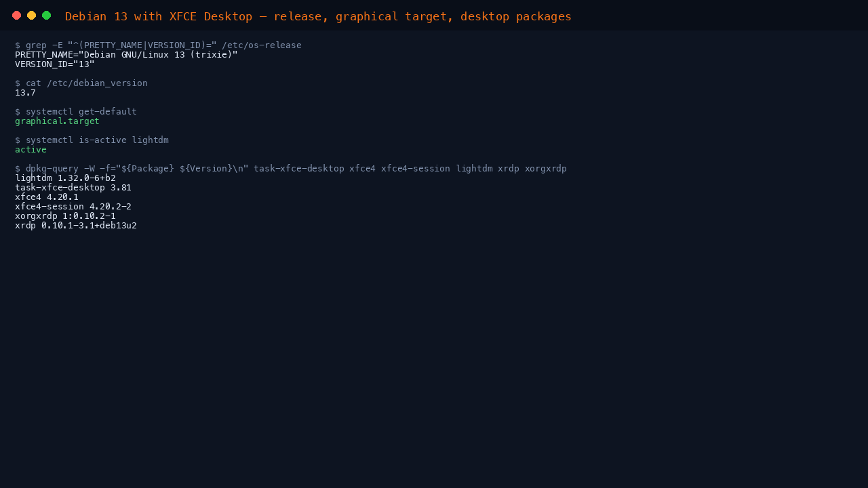Click the yellow minimize window dot
This screenshot has height=488, width=868.
(x=31, y=16)
